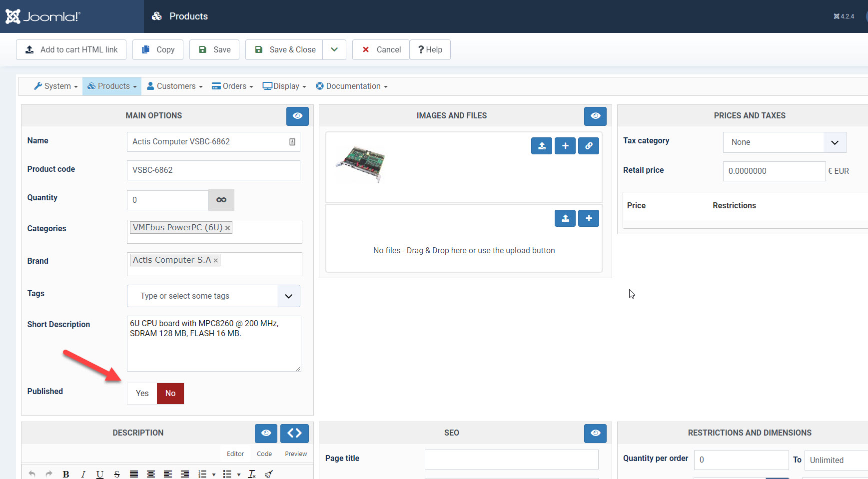This screenshot has height=479, width=868.
Task: Remove VMEbus PowerPC (6U) category tag
Action: 227,228
